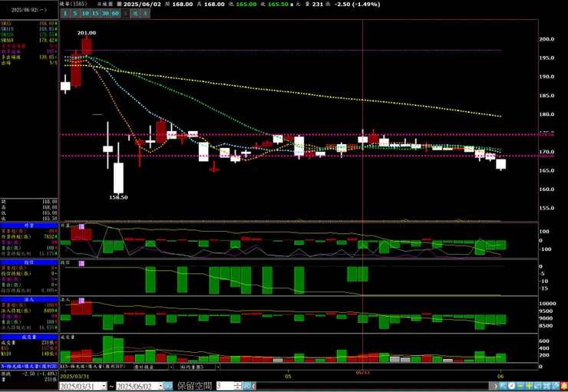The image size is (568, 392).
Task: Click the SMA10 legend row
Action: click(x=29, y=29)
